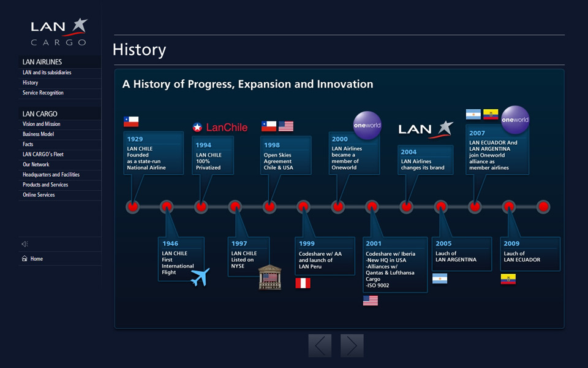Click 'Lauch of LAN ARGENTINA' text

pos(456,256)
